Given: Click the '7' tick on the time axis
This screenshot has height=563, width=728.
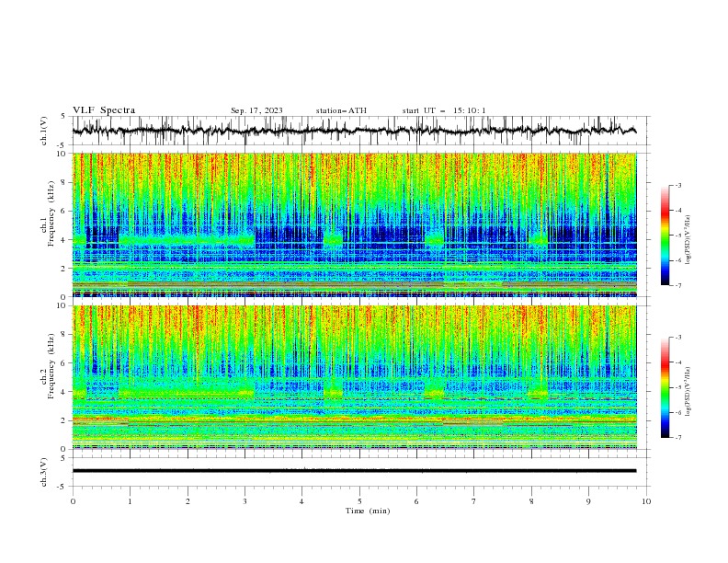Looking at the screenshot, I should click(474, 501).
